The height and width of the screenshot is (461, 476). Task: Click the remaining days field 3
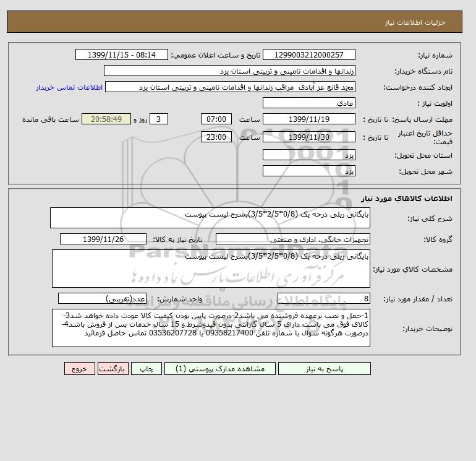click(159, 119)
